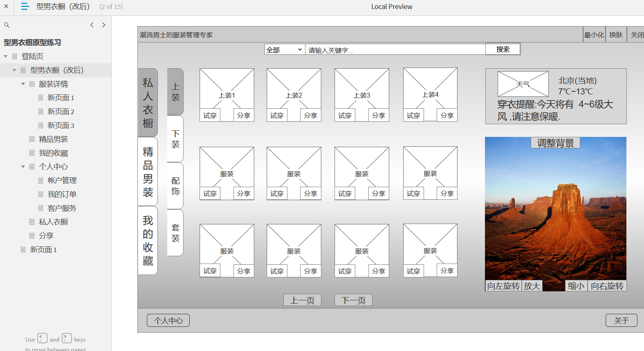This screenshot has width=644, height=351.
Task: Collapse the 个人中心 tree node
Action: pos(23,167)
